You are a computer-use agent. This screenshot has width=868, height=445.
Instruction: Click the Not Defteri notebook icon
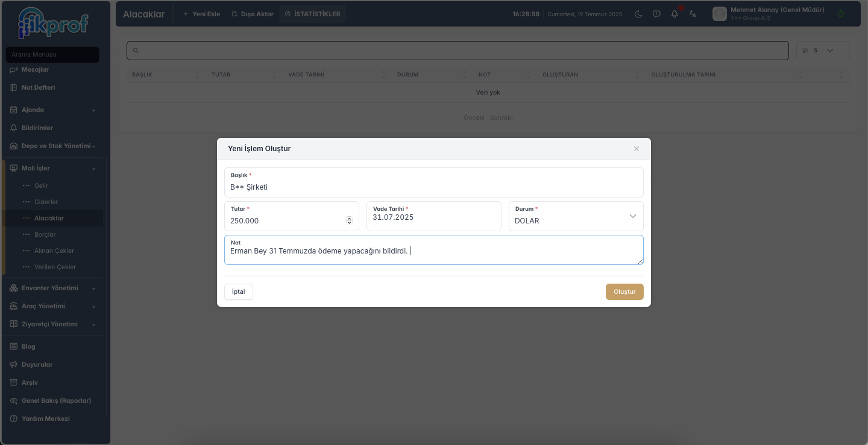[x=14, y=87]
